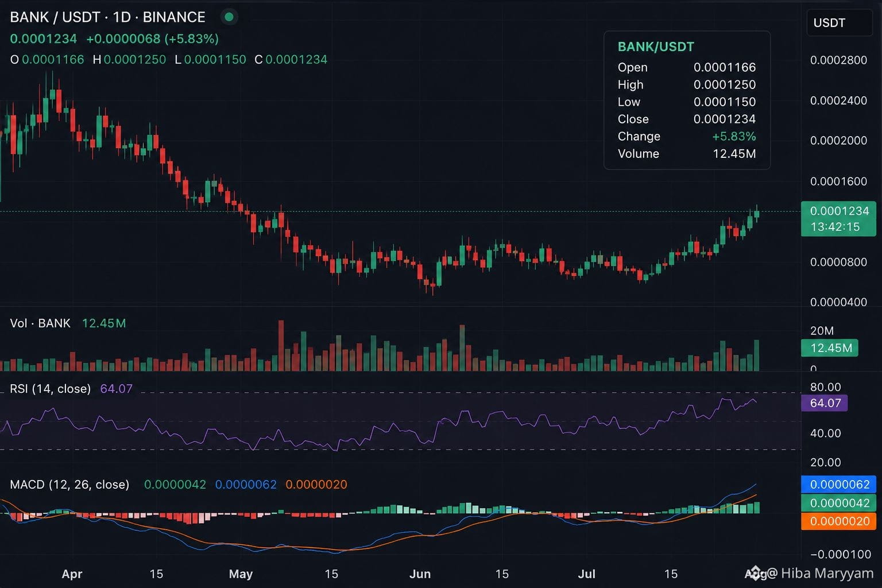The height and width of the screenshot is (588, 882).
Task: Click the orange 0.0000020 tag on the MACD axis
Action: (839, 521)
